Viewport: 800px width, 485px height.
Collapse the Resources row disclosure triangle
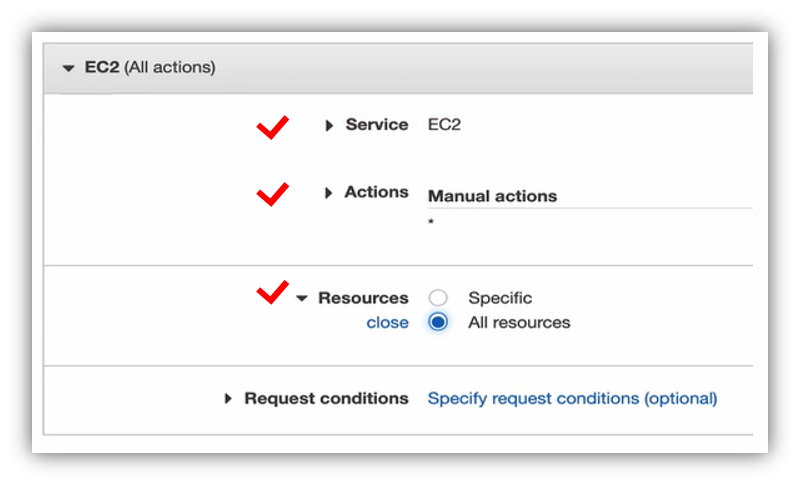pos(302,299)
